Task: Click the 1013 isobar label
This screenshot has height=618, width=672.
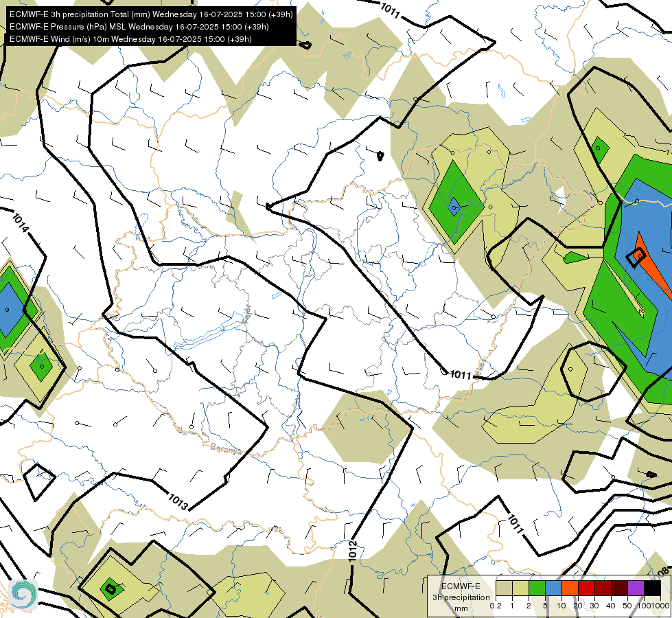Action: (x=178, y=502)
